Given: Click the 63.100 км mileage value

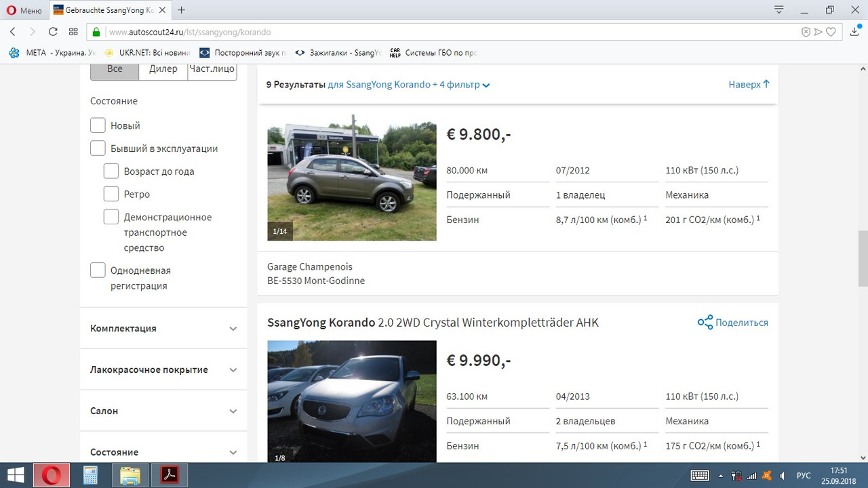Looking at the screenshot, I should 467,396.
